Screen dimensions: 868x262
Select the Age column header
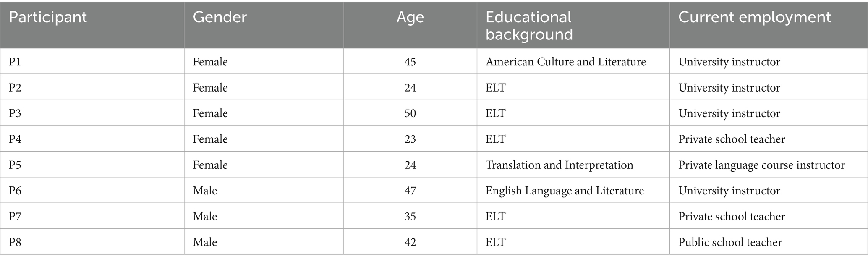click(x=410, y=17)
